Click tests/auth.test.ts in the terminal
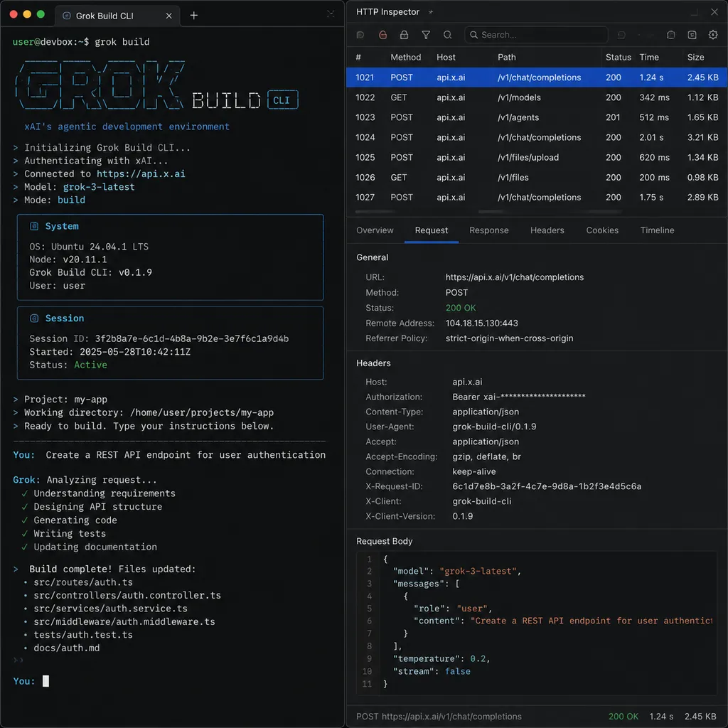The image size is (728, 728). pos(83,635)
